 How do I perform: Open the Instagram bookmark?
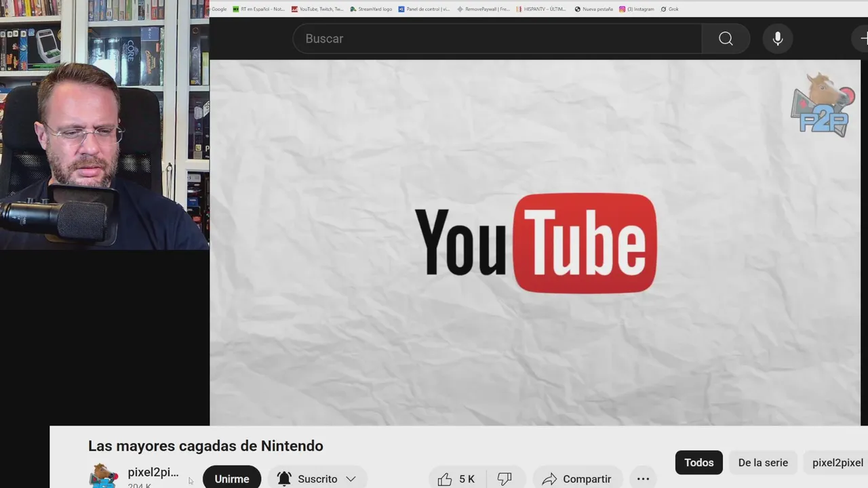637,9
